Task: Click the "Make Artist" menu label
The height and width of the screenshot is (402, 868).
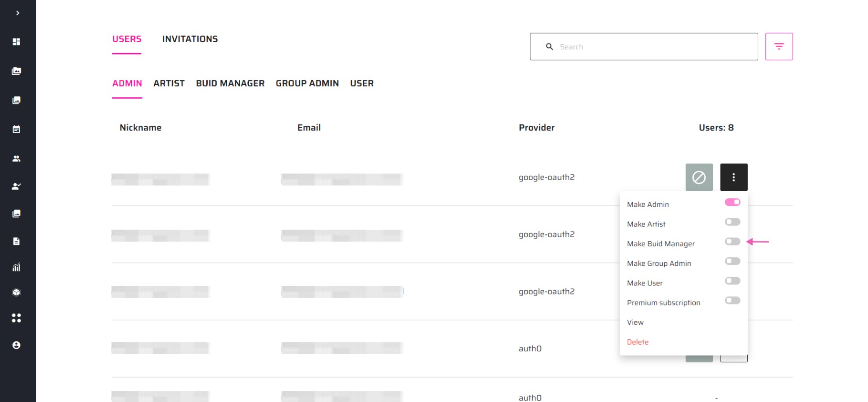Action: pyautogui.click(x=646, y=224)
